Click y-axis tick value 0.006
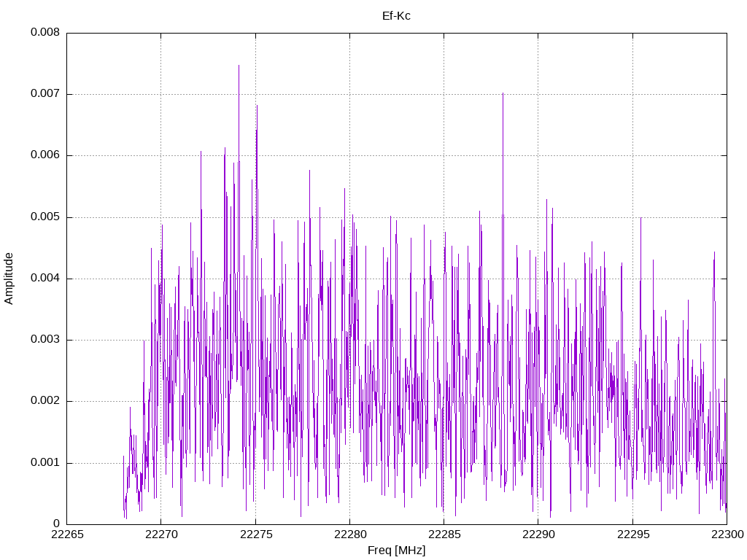This screenshot has width=747, height=560. 45,155
